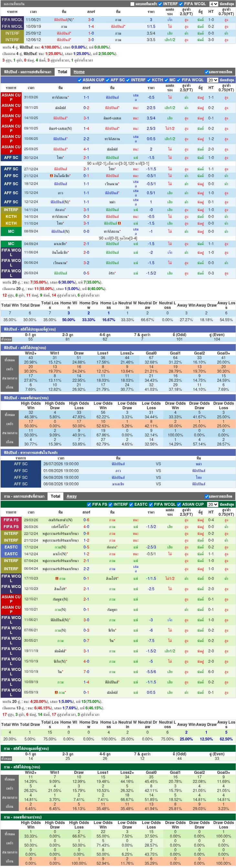236x868 pixels.
Task: Switch to the Away tab for กวม
Action: 72,496
